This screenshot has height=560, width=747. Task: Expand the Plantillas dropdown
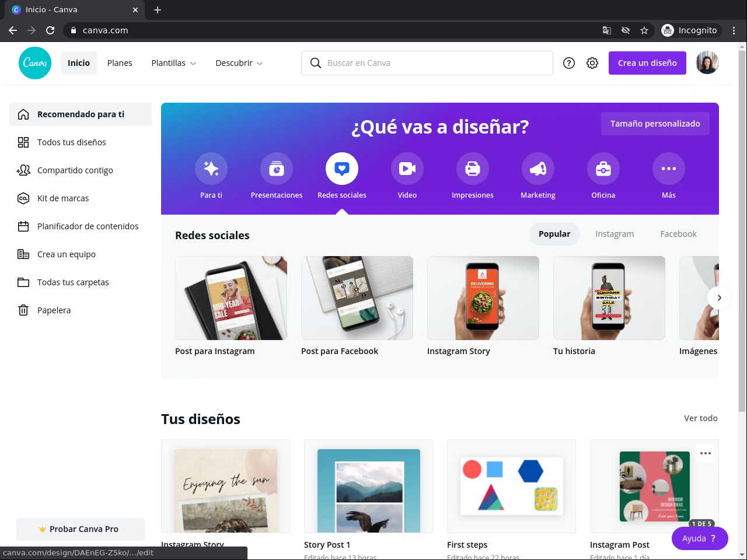174,63
